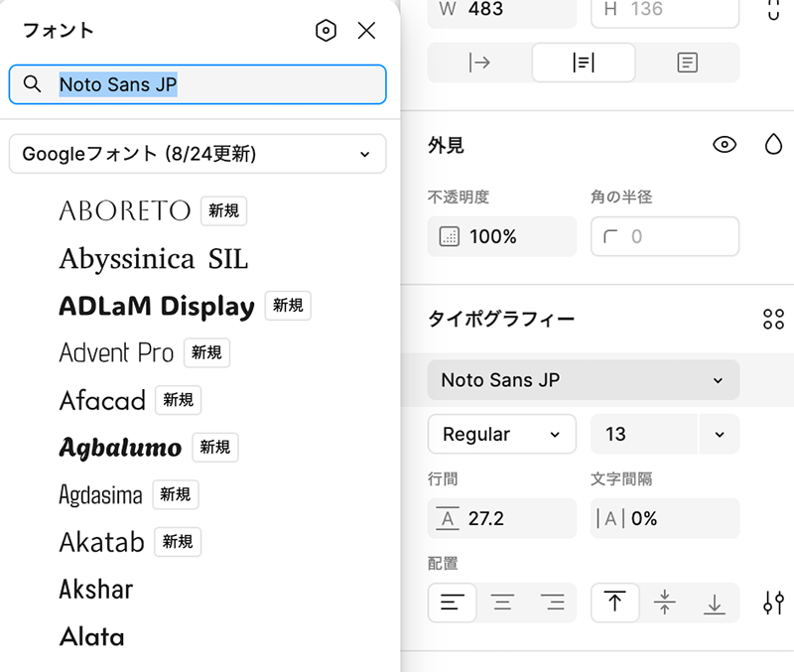This screenshot has height=672, width=794.
Task: Open the Googleフォント source dropdown
Action: tap(198, 154)
